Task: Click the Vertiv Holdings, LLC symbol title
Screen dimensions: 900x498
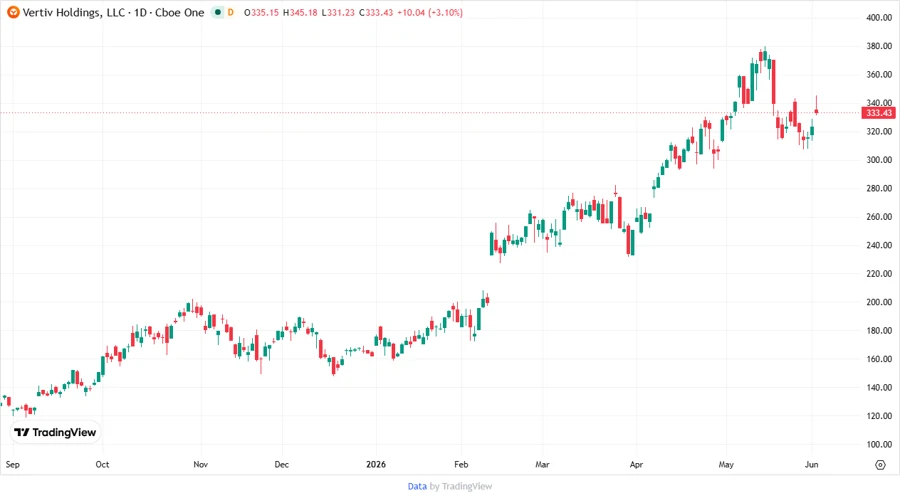Action: tap(73, 12)
